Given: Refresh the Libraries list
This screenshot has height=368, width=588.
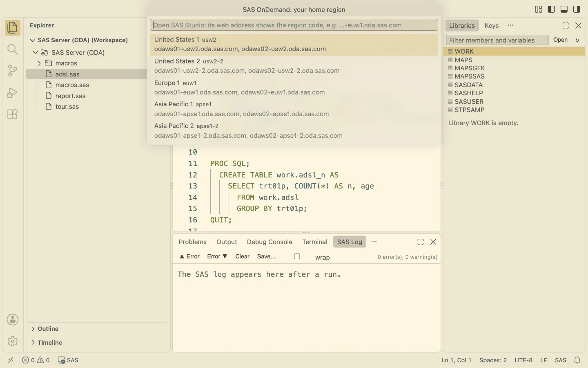Looking at the screenshot, I should point(577,40).
